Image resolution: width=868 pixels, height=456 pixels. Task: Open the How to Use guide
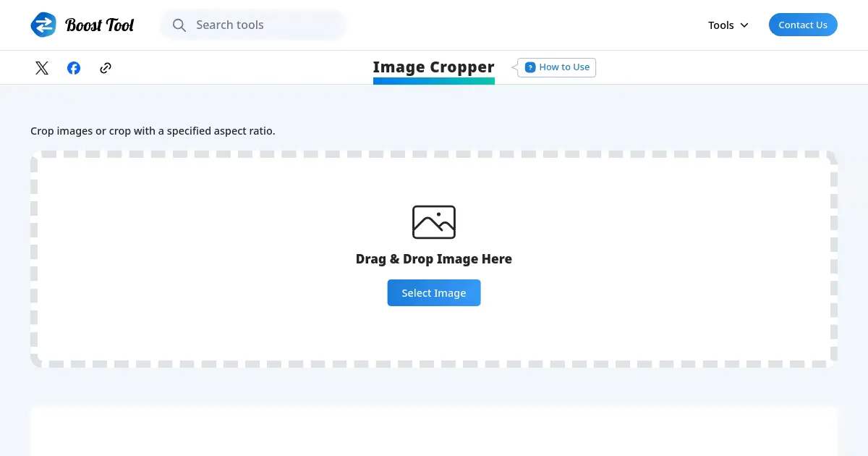pos(564,67)
